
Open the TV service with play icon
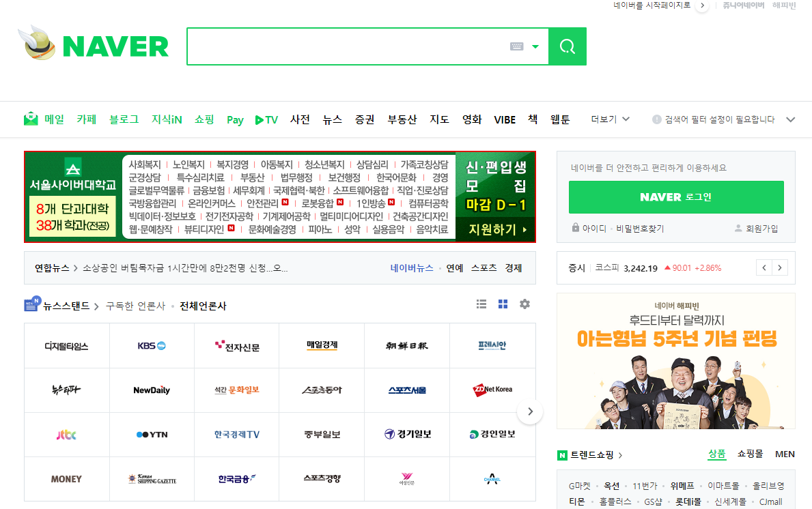pos(267,120)
